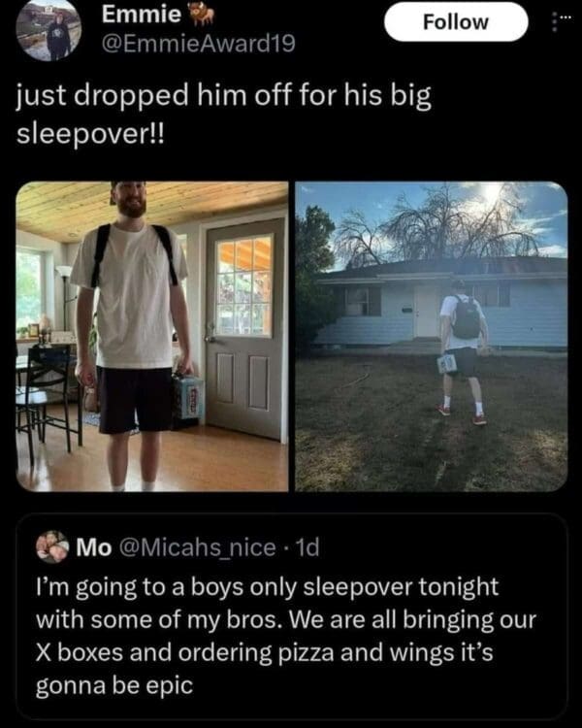582x728 pixels.
Task: Click the door in the left photo
Action: [x=244, y=329]
